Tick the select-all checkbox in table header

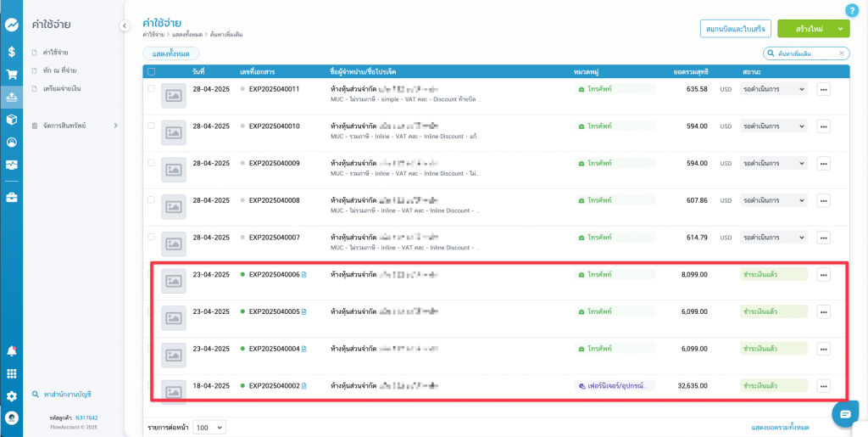coord(152,71)
